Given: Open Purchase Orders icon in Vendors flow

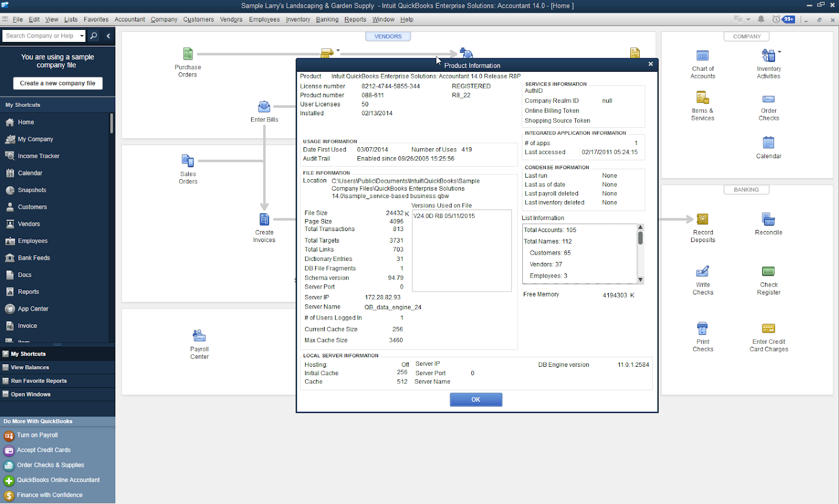Looking at the screenshot, I should coord(188,53).
